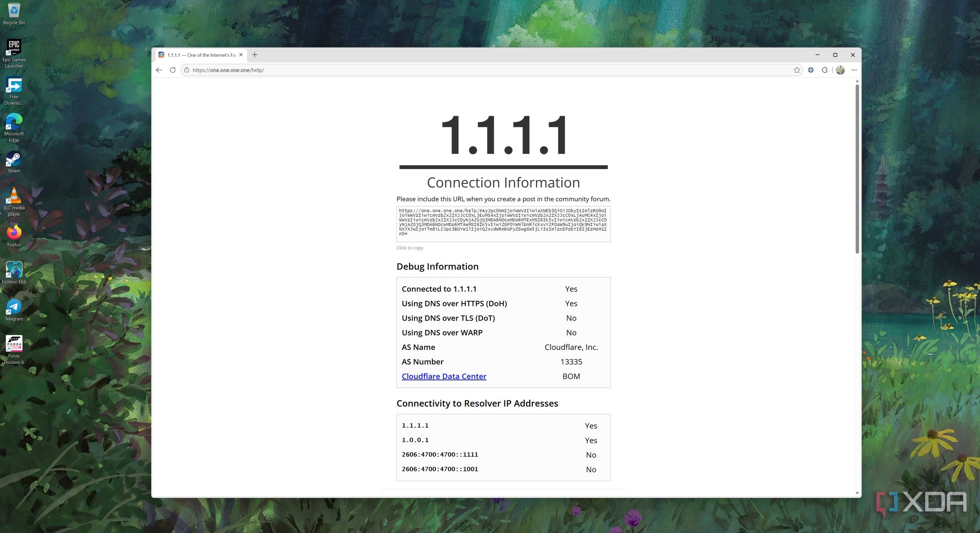Click the connection URL box to copy
980x533 pixels.
[x=503, y=224]
